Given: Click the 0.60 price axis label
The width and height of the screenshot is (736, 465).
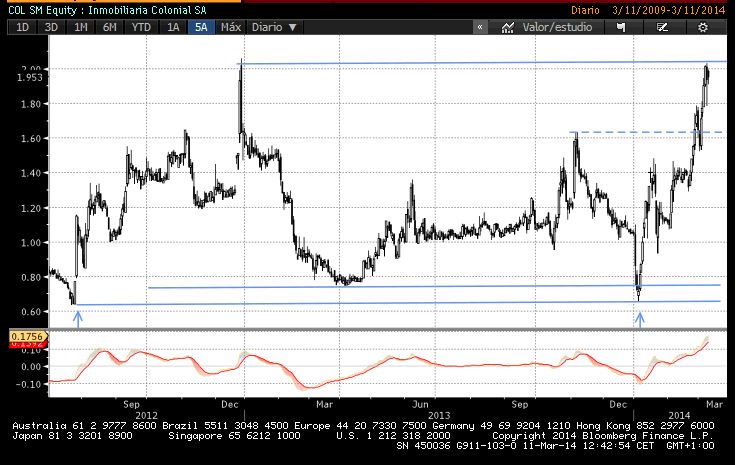Looking at the screenshot, I should click(x=31, y=312).
